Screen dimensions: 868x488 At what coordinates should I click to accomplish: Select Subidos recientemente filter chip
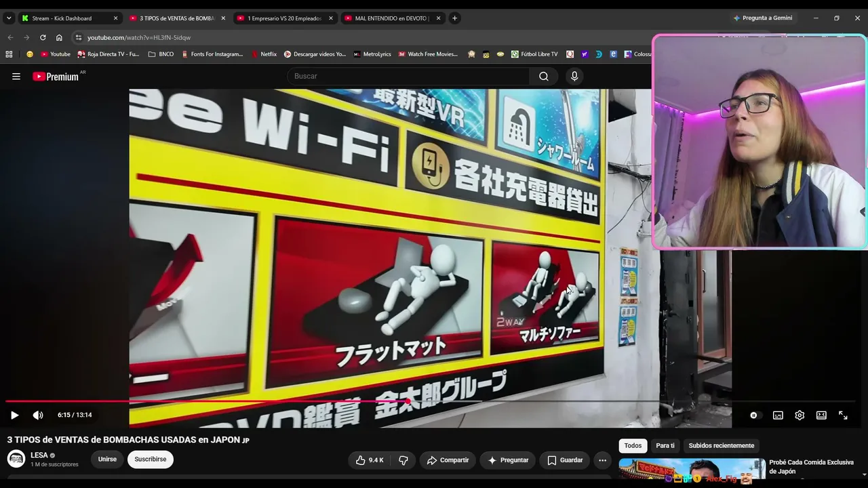[722, 445]
